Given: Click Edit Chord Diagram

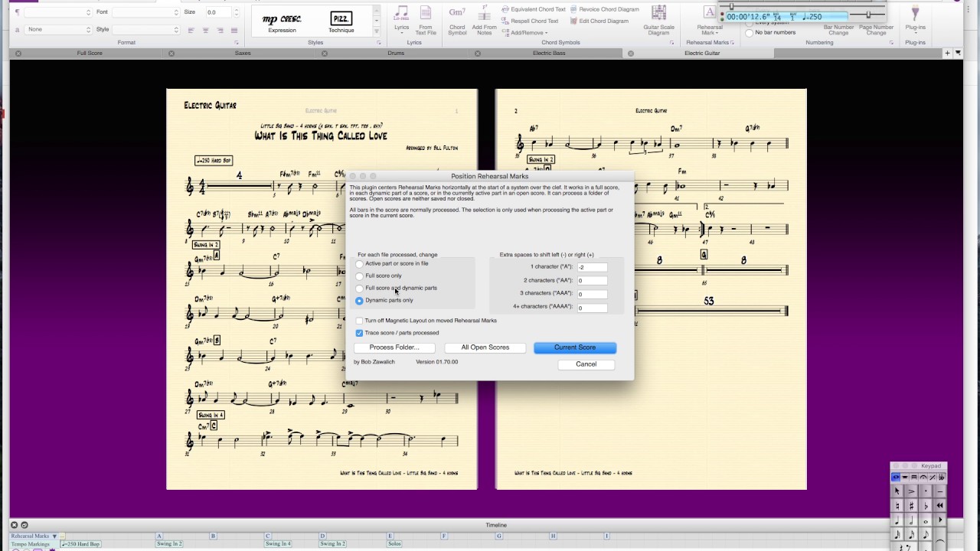Looking at the screenshot, I should pyautogui.click(x=598, y=21).
